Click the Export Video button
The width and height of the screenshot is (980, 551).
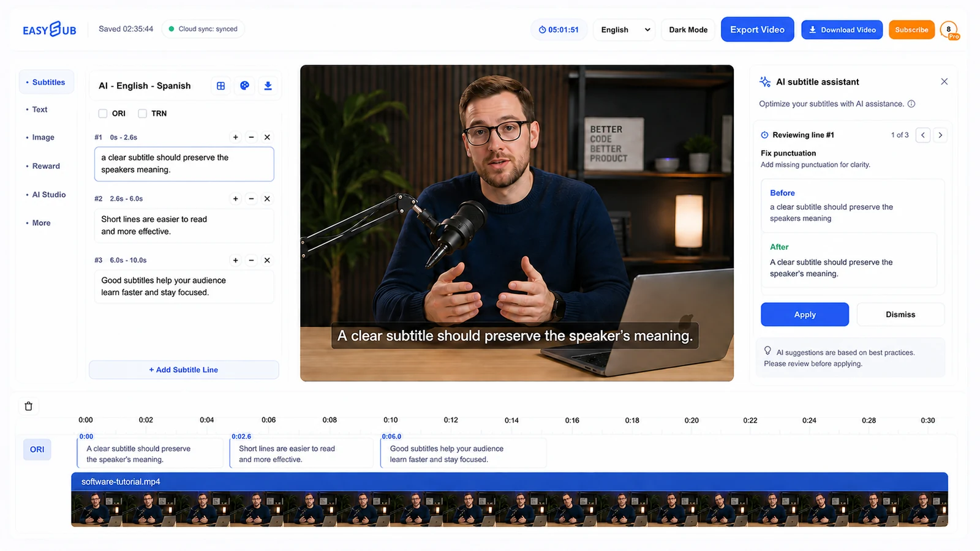[x=757, y=29]
